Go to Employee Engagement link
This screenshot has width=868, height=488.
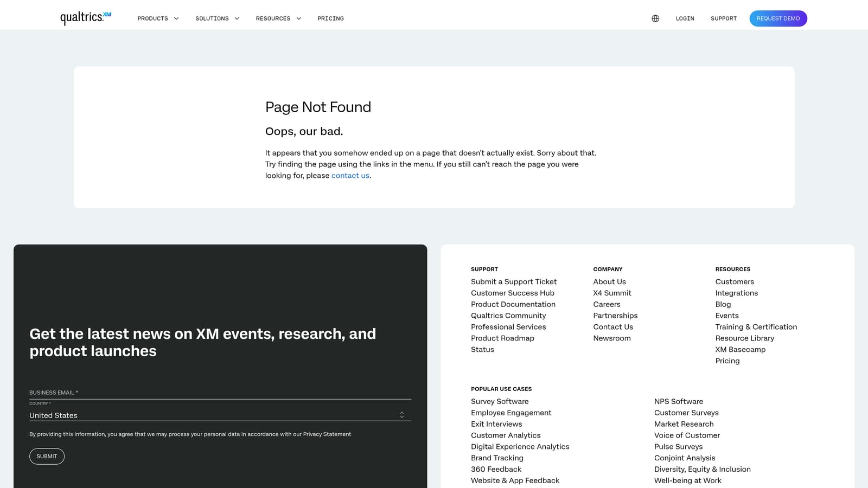pyautogui.click(x=511, y=413)
